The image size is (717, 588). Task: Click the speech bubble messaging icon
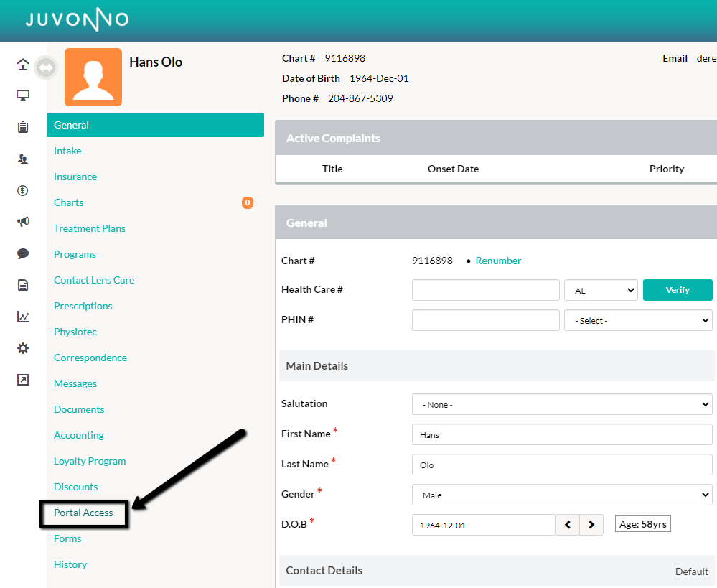pos(23,253)
